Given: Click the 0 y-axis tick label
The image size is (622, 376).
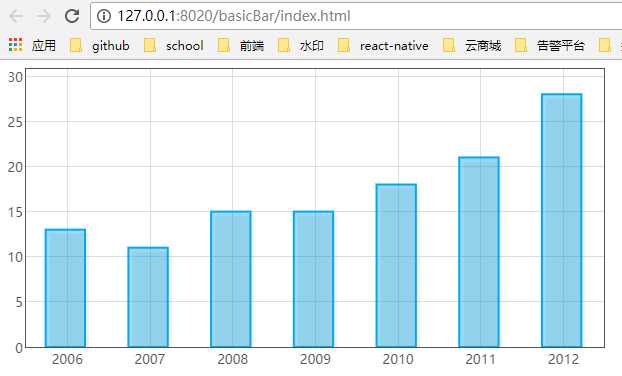Looking at the screenshot, I should [x=19, y=348].
